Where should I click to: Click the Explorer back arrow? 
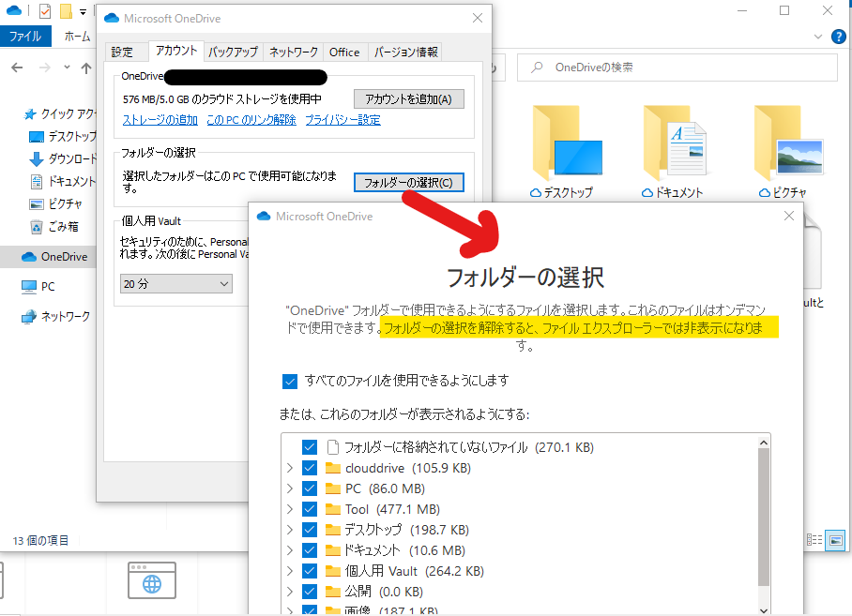click(18, 68)
